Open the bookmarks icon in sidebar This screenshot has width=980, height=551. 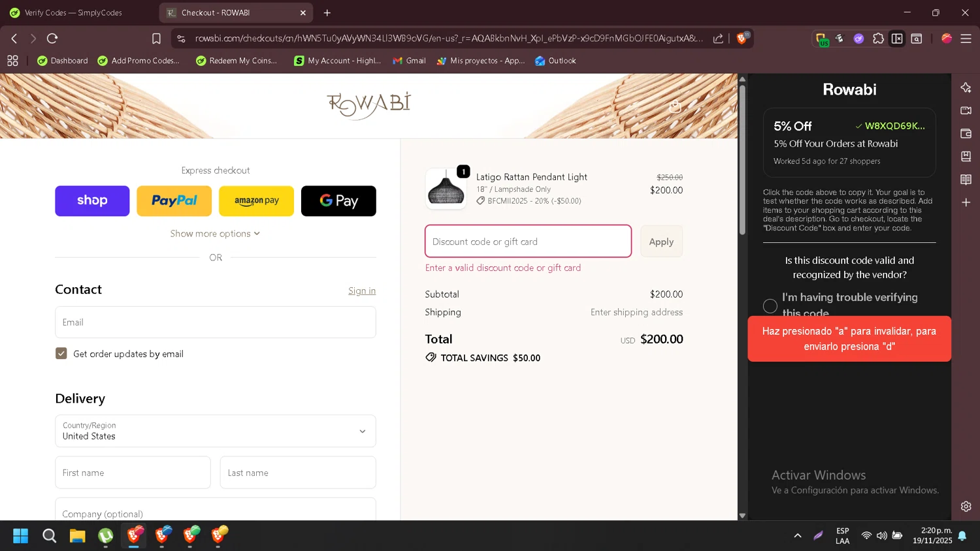click(966, 156)
